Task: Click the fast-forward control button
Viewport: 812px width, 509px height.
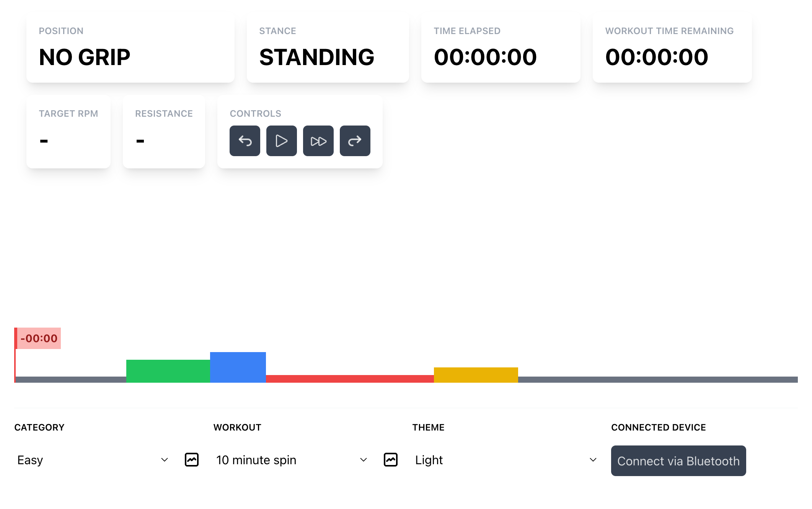Action: [x=318, y=141]
